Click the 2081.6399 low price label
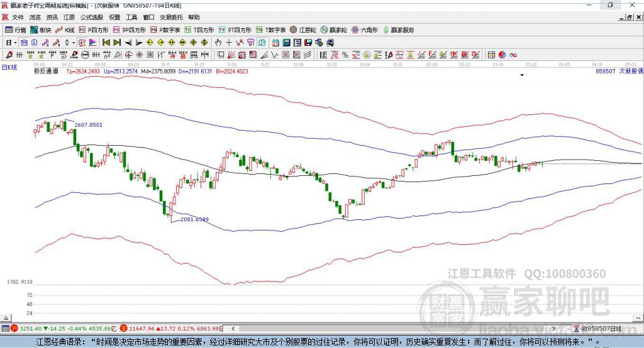This screenshot has height=348, width=644. pyautogui.click(x=194, y=219)
